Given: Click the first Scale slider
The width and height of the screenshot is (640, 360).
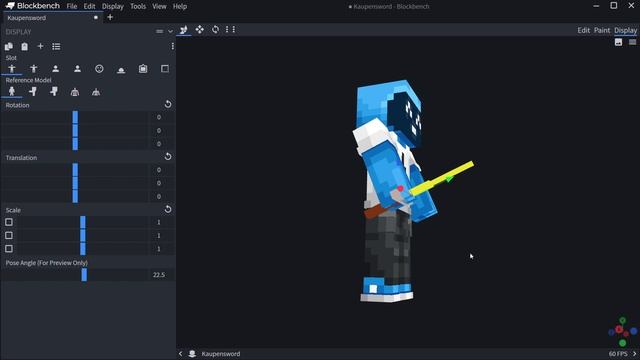Looking at the screenshot, I should coord(83,222).
